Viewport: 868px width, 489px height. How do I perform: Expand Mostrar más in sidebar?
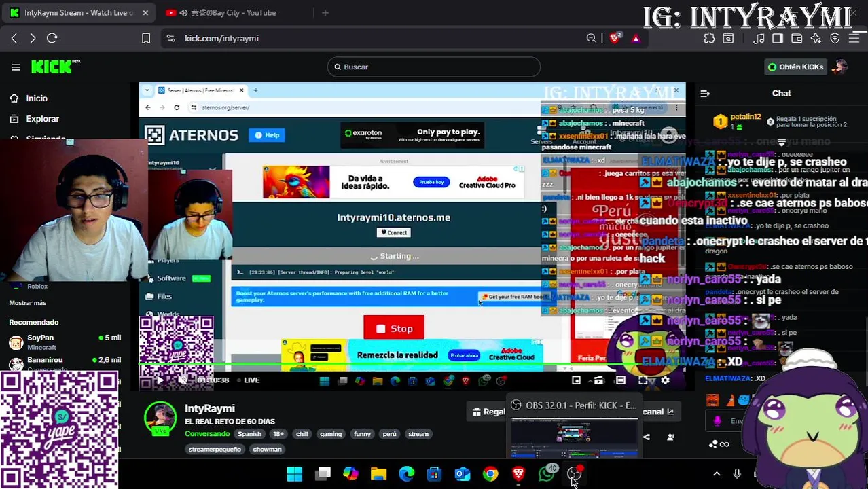point(27,303)
